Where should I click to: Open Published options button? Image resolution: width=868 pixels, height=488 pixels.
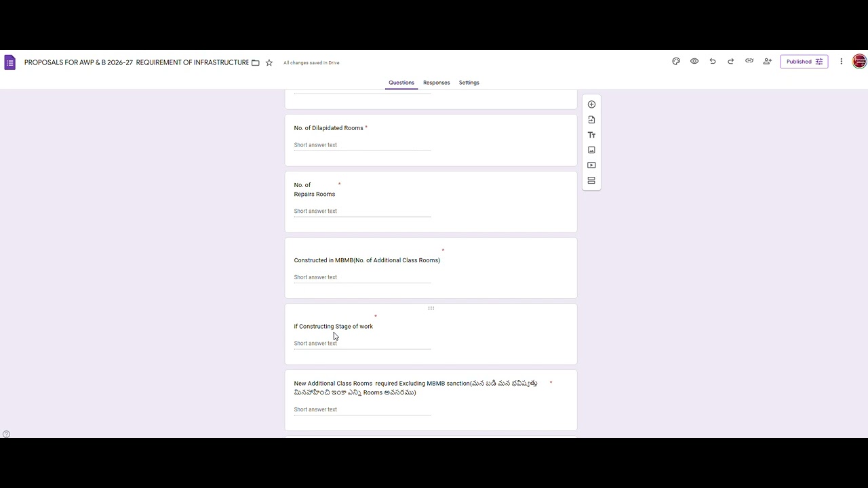tap(804, 62)
